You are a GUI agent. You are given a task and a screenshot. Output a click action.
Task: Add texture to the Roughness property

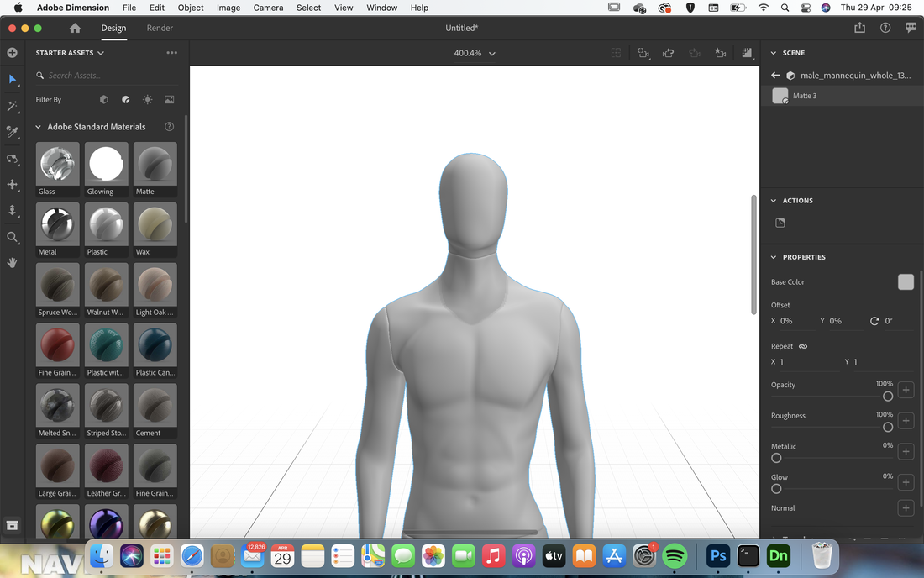click(x=906, y=421)
